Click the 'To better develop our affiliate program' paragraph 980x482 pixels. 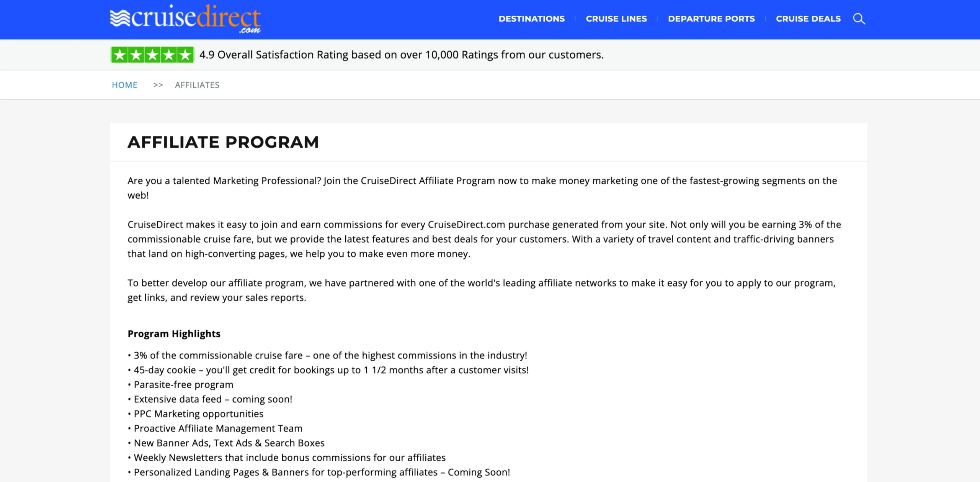482,290
